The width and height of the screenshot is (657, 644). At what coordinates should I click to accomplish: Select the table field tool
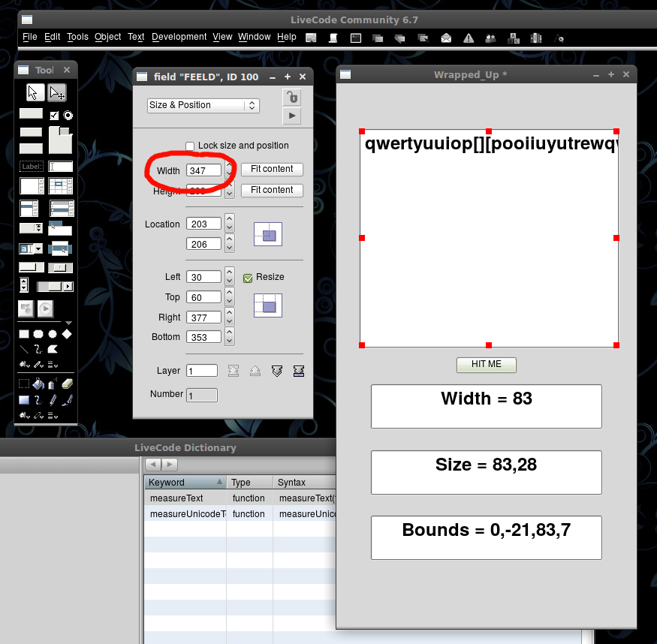pyautogui.click(x=61, y=185)
